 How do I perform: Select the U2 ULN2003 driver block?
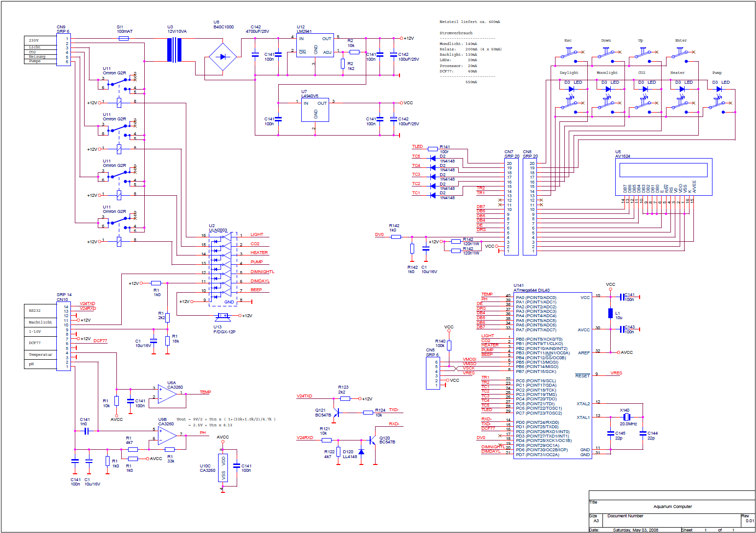(223, 270)
